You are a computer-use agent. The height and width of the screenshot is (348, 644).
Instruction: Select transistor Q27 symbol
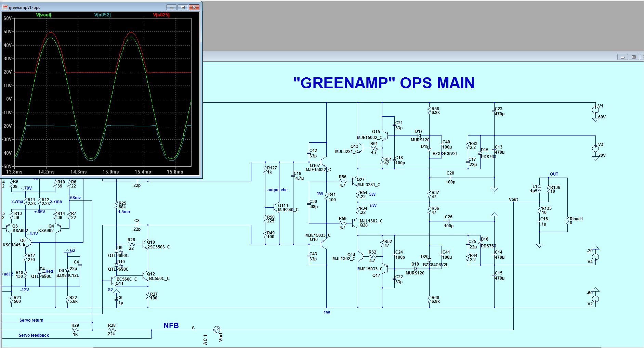click(x=355, y=181)
